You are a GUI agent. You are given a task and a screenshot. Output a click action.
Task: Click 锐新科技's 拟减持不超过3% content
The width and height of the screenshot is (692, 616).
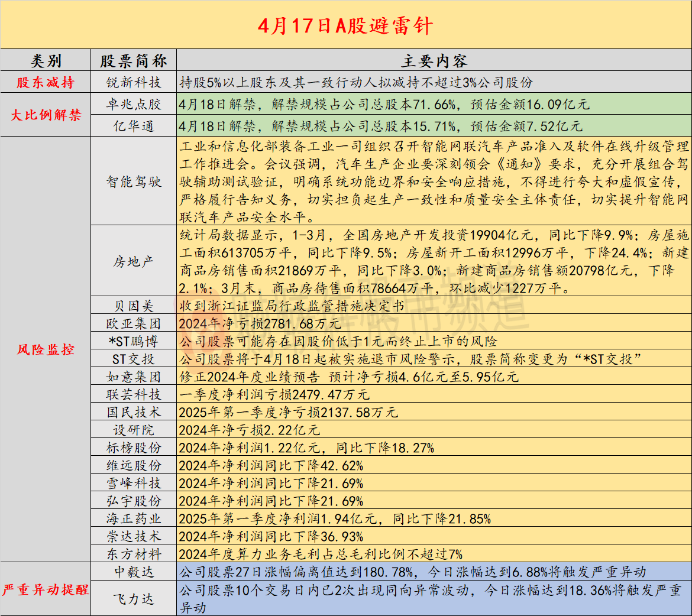tap(434, 82)
